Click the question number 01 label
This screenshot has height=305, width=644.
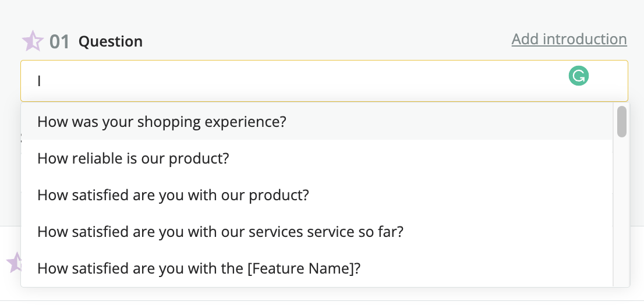[x=59, y=42]
